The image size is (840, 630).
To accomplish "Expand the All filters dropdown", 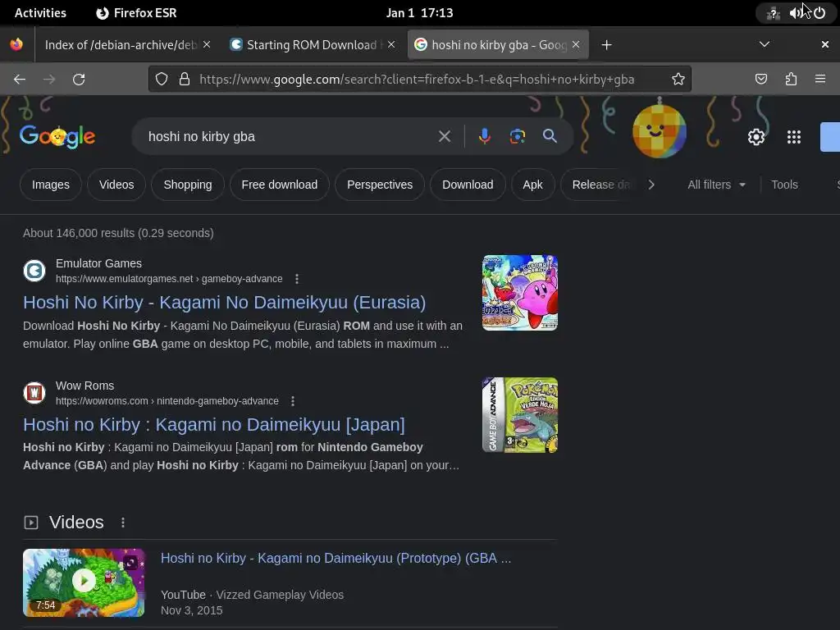I will tap(716, 185).
